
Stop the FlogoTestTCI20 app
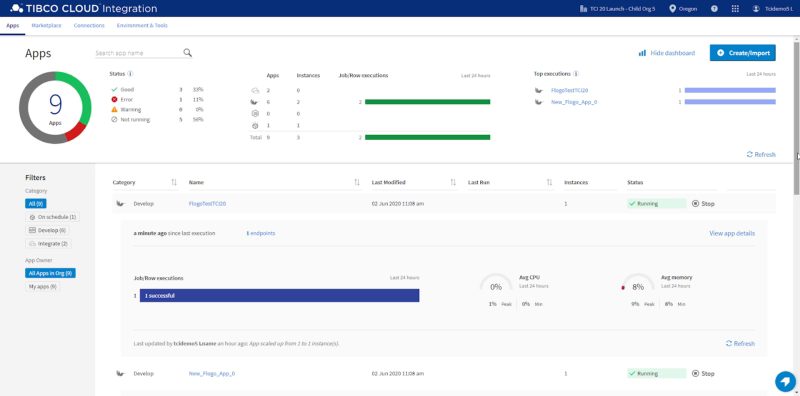[703, 204]
